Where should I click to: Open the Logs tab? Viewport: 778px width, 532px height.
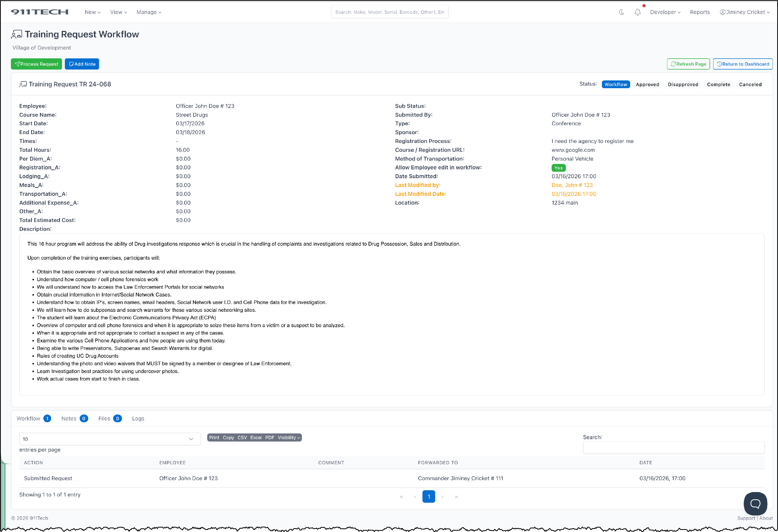[138, 418]
